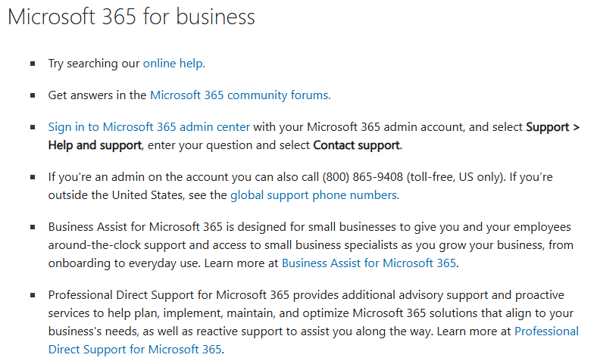Image resolution: width=597 pixels, height=364 pixels.
Task: Click the around-the-clock support text
Action: [x=117, y=245]
